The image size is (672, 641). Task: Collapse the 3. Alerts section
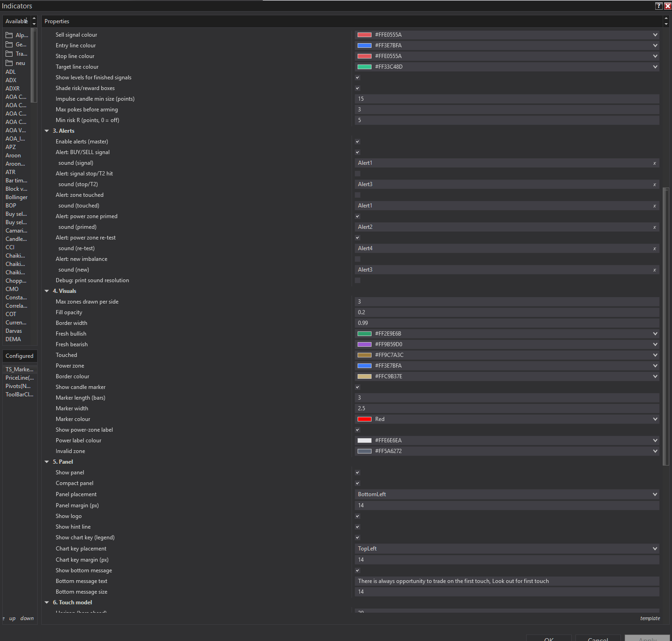[47, 131]
